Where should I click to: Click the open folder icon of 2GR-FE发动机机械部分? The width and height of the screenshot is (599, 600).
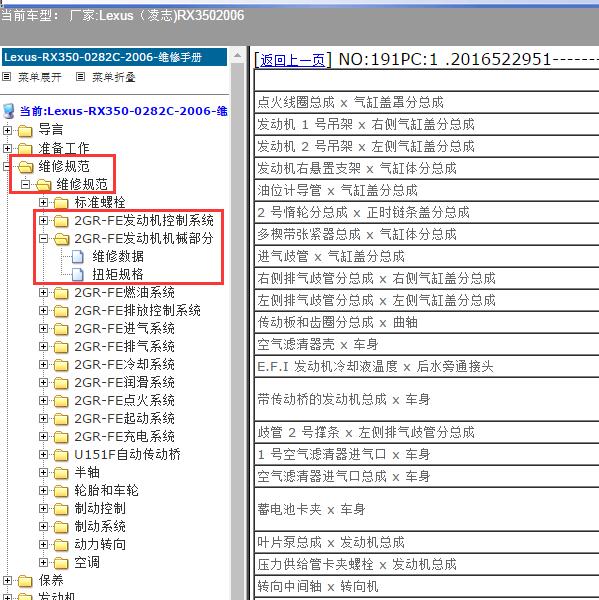pos(62,239)
